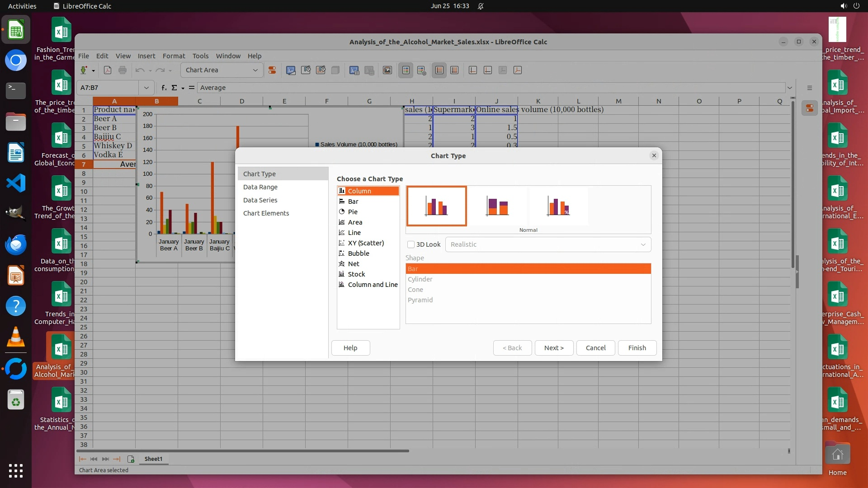The height and width of the screenshot is (488, 868).
Task: Choose the XY (Scatter) chart type
Action: tap(365, 243)
